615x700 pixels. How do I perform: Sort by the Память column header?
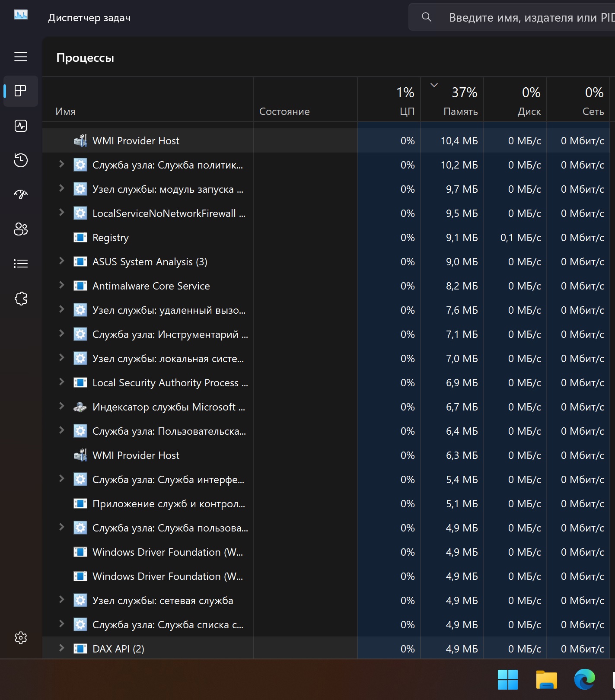pos(452,100)
